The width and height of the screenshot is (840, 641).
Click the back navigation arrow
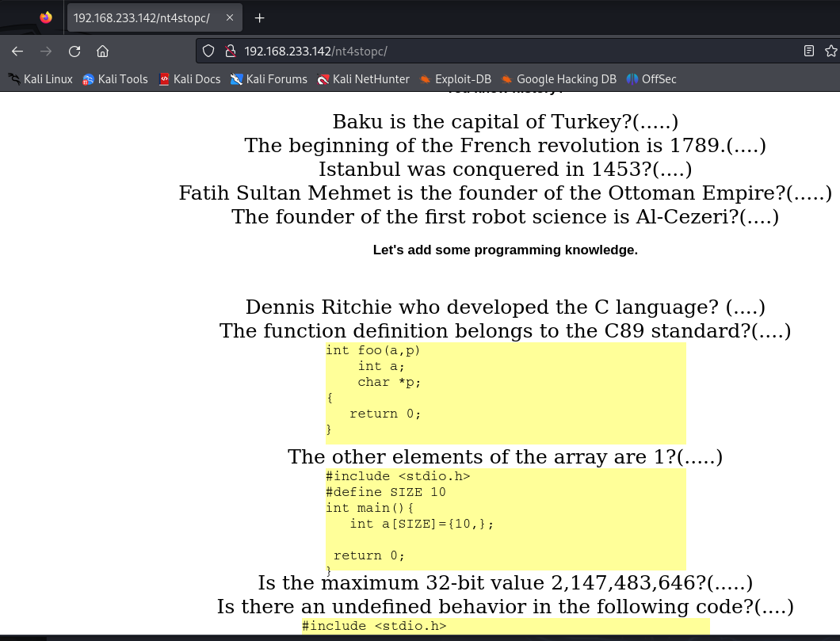point(17,51)
